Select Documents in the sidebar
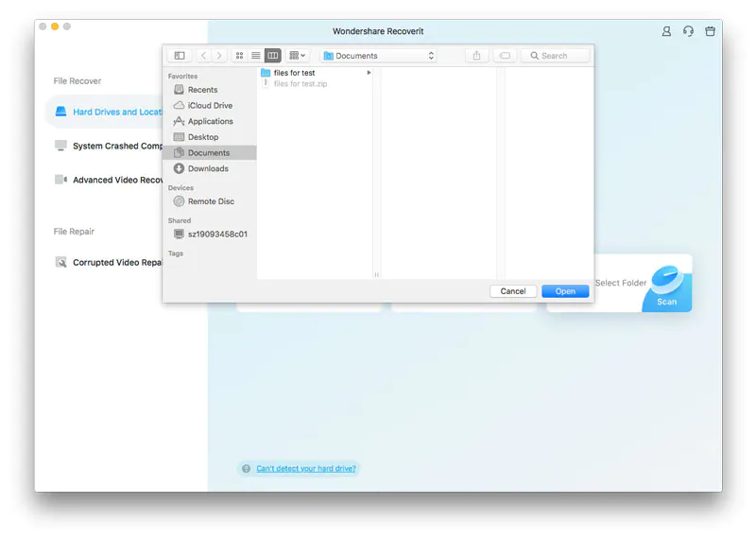The image size is (756, 540). pos(209,152)
